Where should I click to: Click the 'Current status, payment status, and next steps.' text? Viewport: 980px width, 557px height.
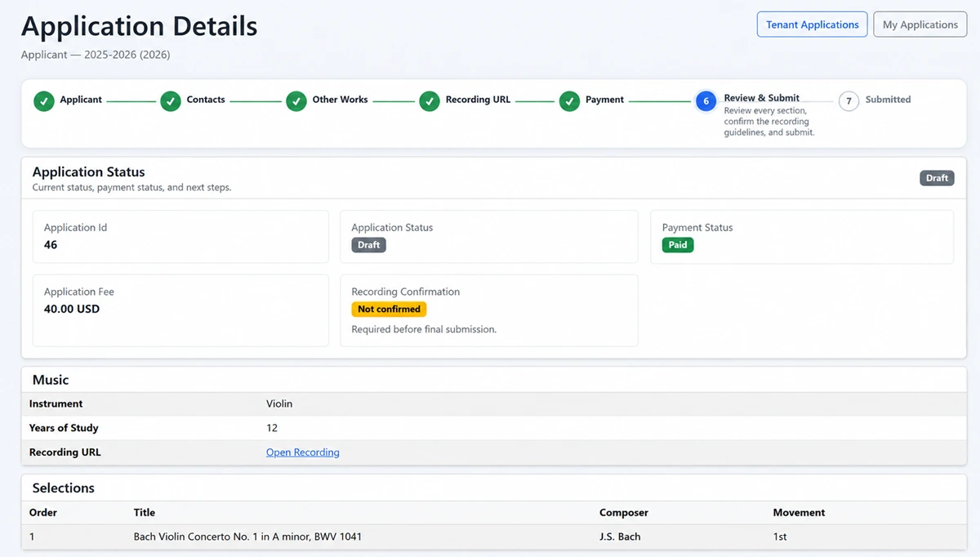[131, 188]
